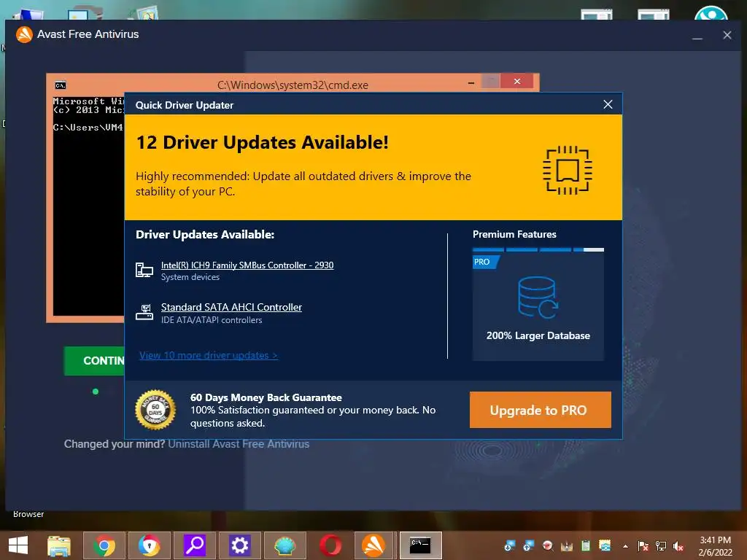Click the system devices icon beside Intel SMBus
Image resolution: width=747 pixels, height=560 pixels.
(x=144, y=270)
